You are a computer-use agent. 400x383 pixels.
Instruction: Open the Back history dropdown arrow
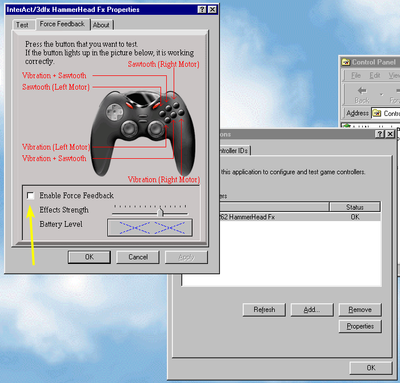(381, 94)
